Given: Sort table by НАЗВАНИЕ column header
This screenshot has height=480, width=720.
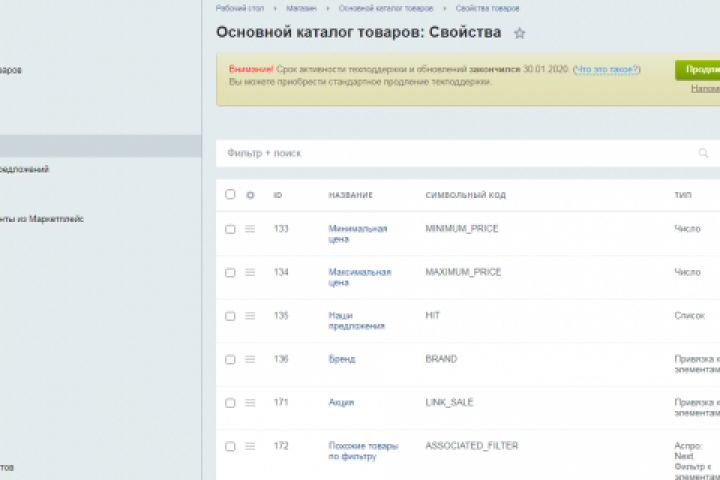Looking at the screenshot, I should tap(350, 195).
